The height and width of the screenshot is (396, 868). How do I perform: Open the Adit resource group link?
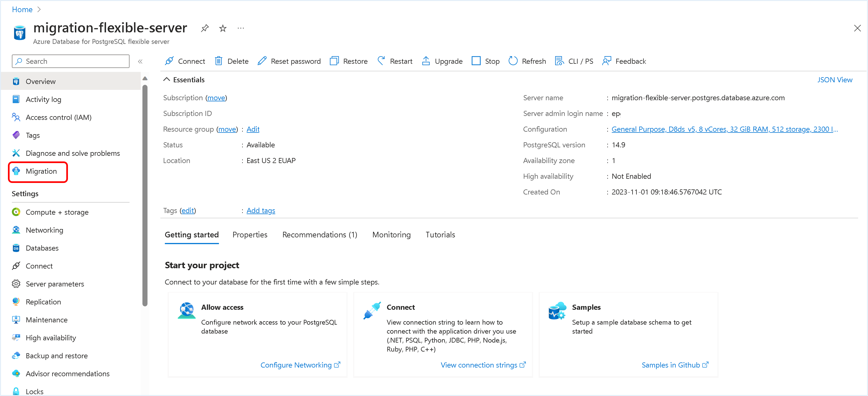(253, 129)
